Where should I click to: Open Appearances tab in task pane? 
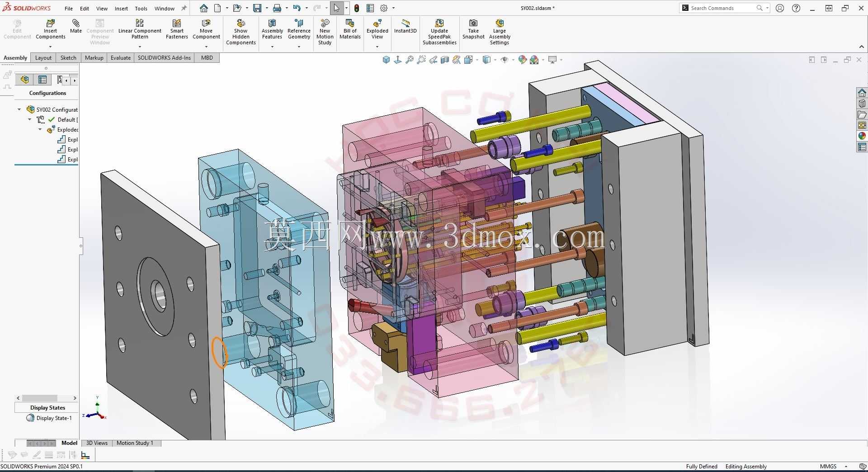862,136
